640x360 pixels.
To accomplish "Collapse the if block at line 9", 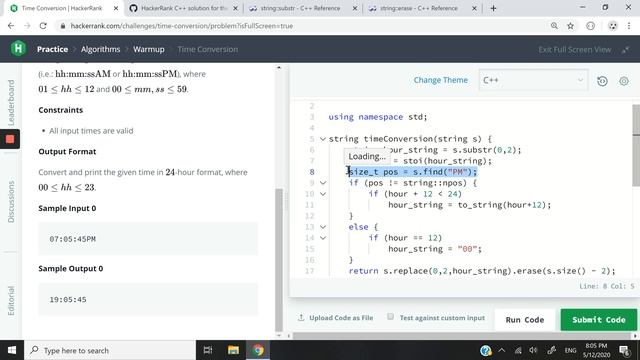I will (322, 183).
